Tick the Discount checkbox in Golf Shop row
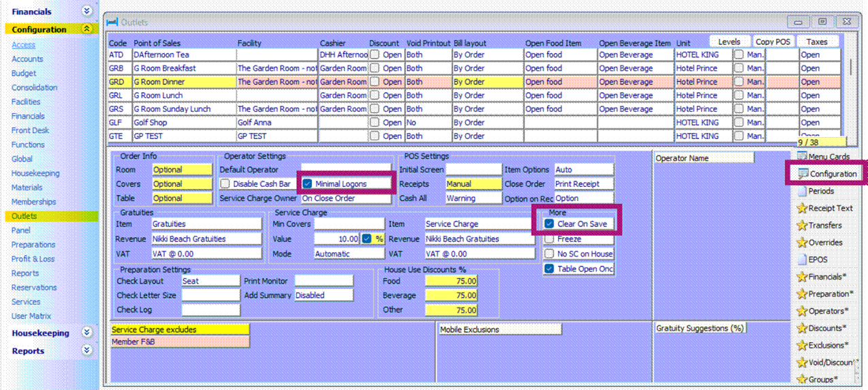The image size is (868, 390). [x=374, y=123]
